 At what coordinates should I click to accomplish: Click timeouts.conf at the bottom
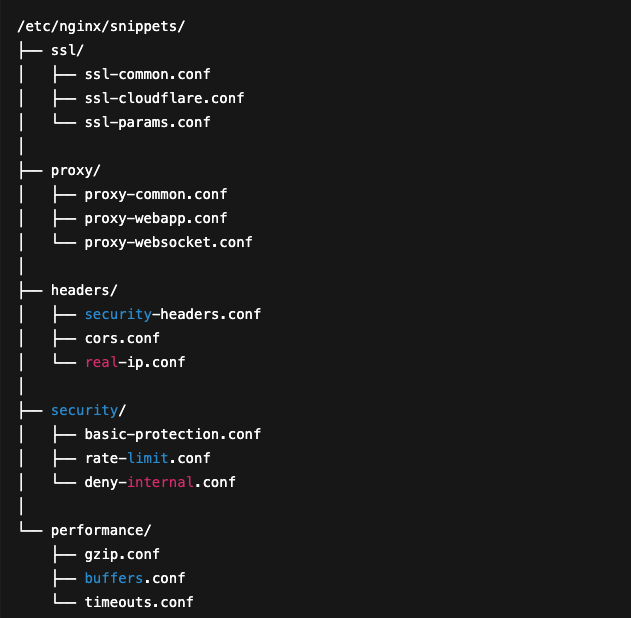click(139, 602)
